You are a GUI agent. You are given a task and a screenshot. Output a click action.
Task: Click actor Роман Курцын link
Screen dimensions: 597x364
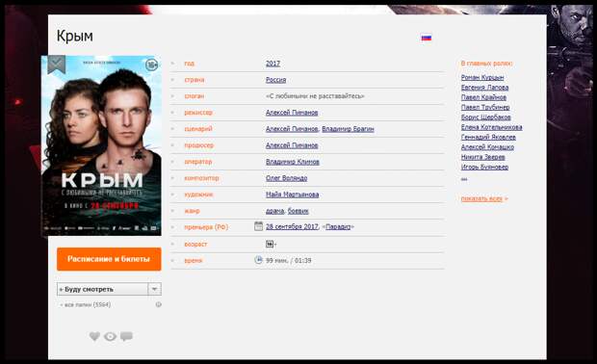point(482,77)
